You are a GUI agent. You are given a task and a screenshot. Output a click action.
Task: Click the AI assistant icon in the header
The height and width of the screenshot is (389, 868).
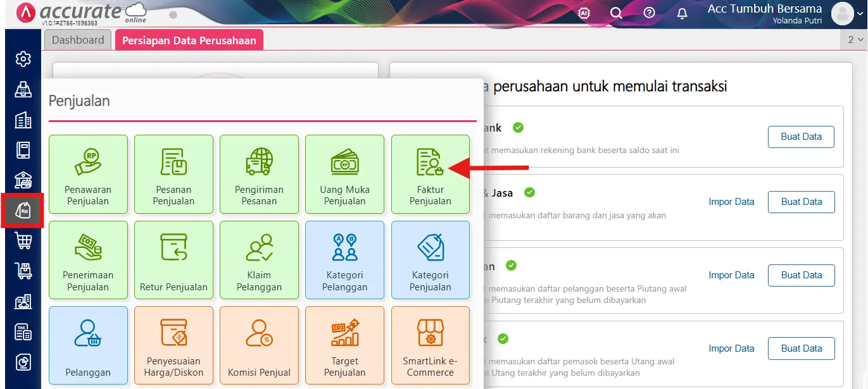[584, 13]
